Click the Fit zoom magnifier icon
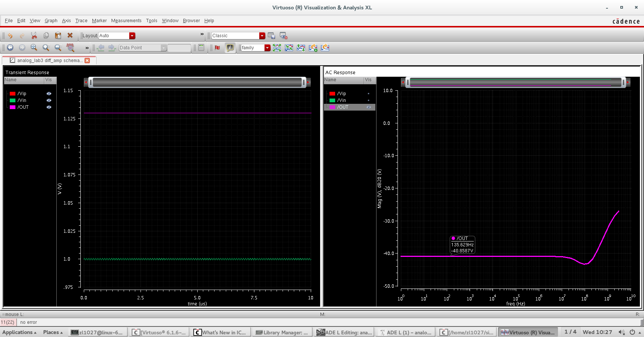The image size is (644, 337). [34, 48]
